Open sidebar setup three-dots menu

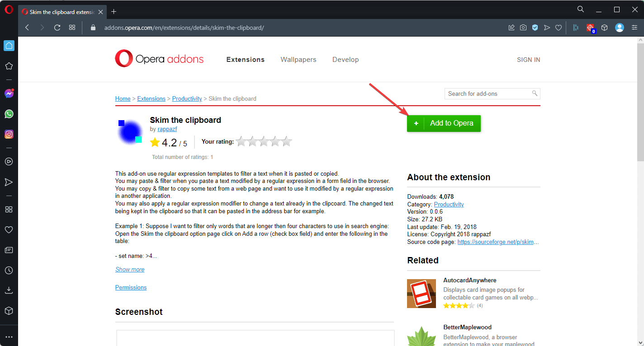pyautogui.click(x=9, y=337)
